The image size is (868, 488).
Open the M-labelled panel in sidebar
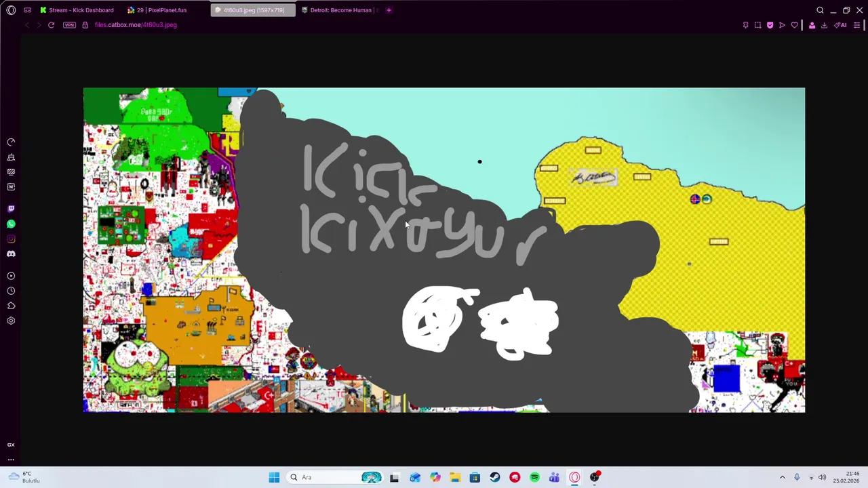(x=11, y=187)
